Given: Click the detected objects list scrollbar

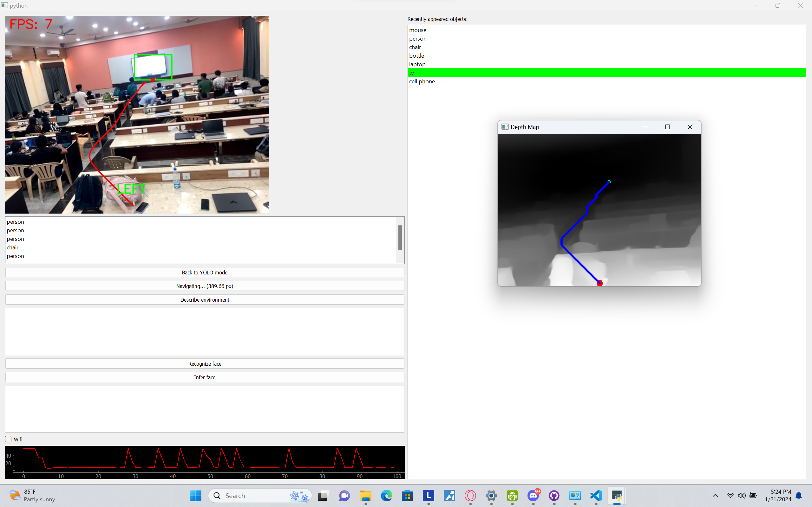Looking at the screenshot, I should [400, 237].
